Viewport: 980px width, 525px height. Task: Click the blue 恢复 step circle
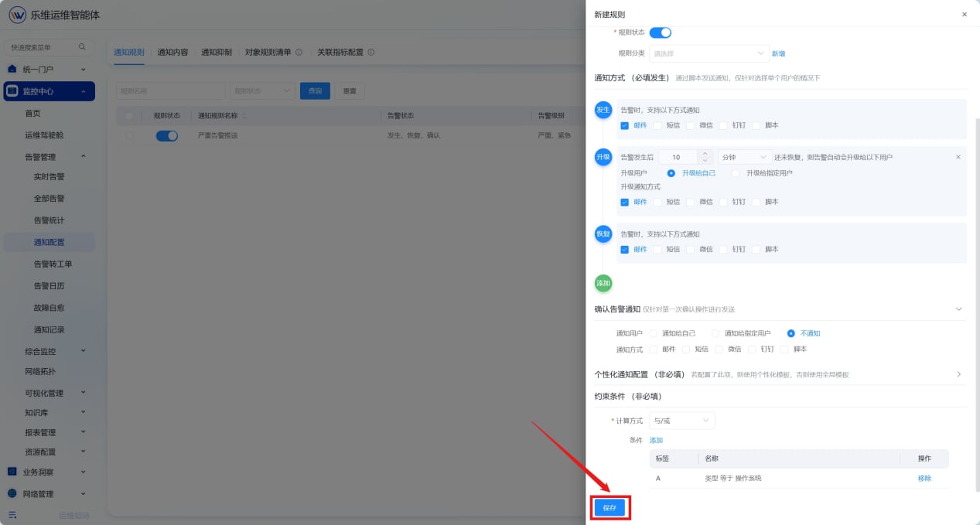click(x=603, y=234)
